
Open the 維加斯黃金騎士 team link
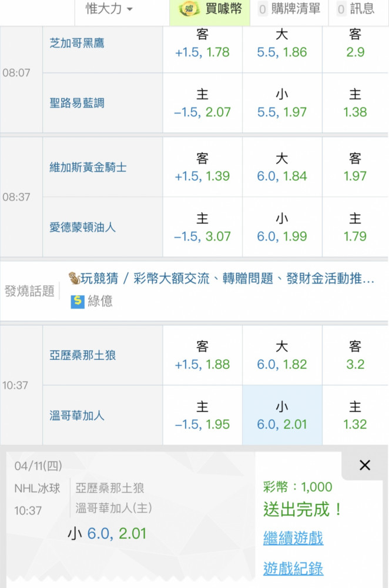click(88, 167)
